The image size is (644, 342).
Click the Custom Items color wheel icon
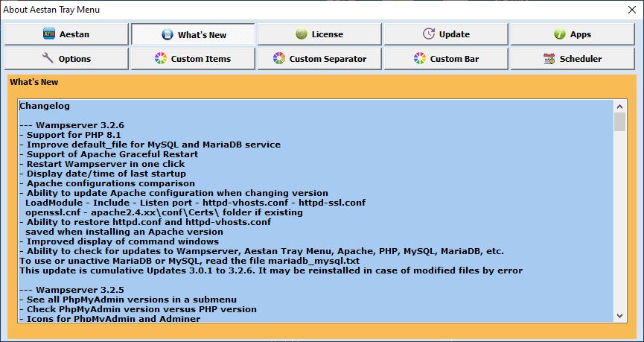click(161, 58)
